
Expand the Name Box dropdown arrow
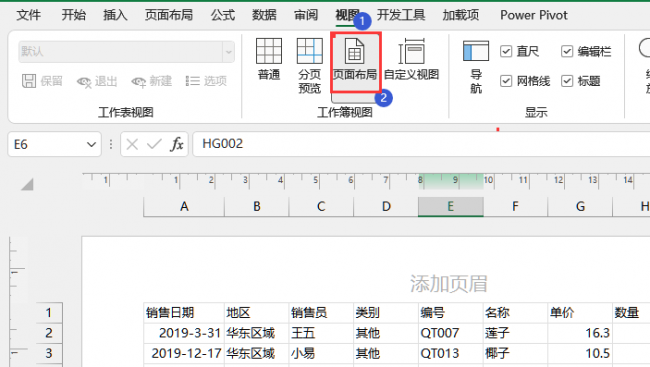[x=91, y=144]
